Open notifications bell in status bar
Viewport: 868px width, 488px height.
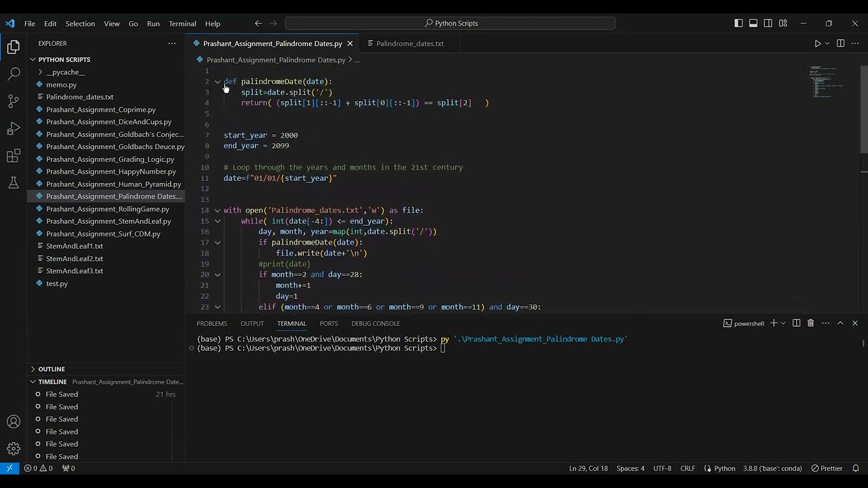pyautogui.click(x=855, y=468)
